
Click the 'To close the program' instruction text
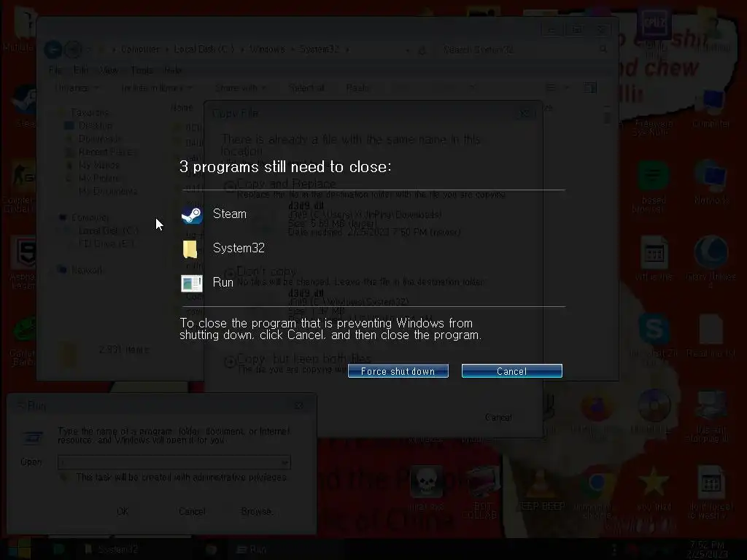tap(330, 329)
